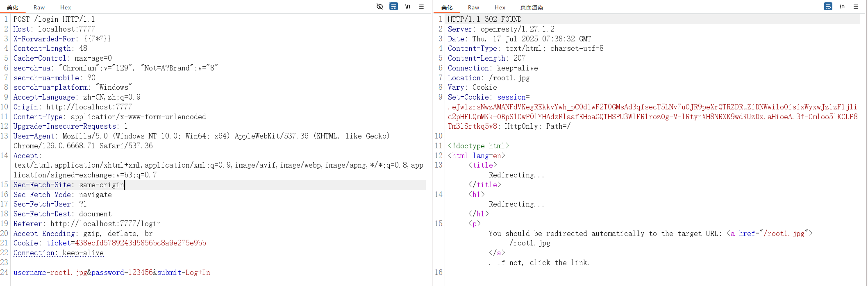Click the Sec-Fetch-Site: same-origin line
The image size is (868, 286).
(x=69, y=185)
